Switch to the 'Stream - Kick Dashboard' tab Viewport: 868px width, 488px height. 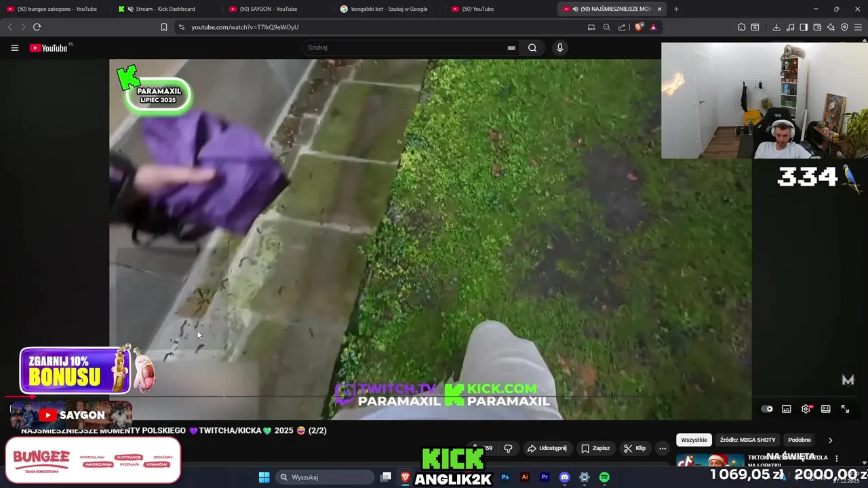[x=166, y=9]
